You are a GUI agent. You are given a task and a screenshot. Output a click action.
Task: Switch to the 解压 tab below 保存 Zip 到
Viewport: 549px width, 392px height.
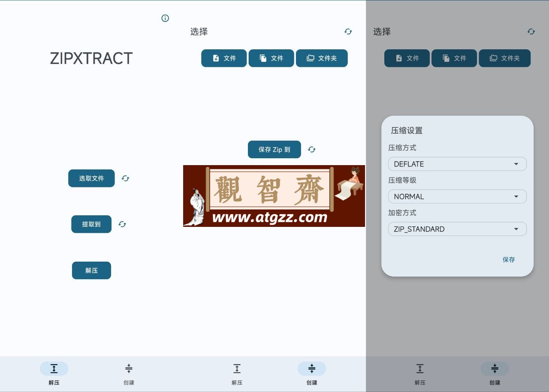pos(237,374)
